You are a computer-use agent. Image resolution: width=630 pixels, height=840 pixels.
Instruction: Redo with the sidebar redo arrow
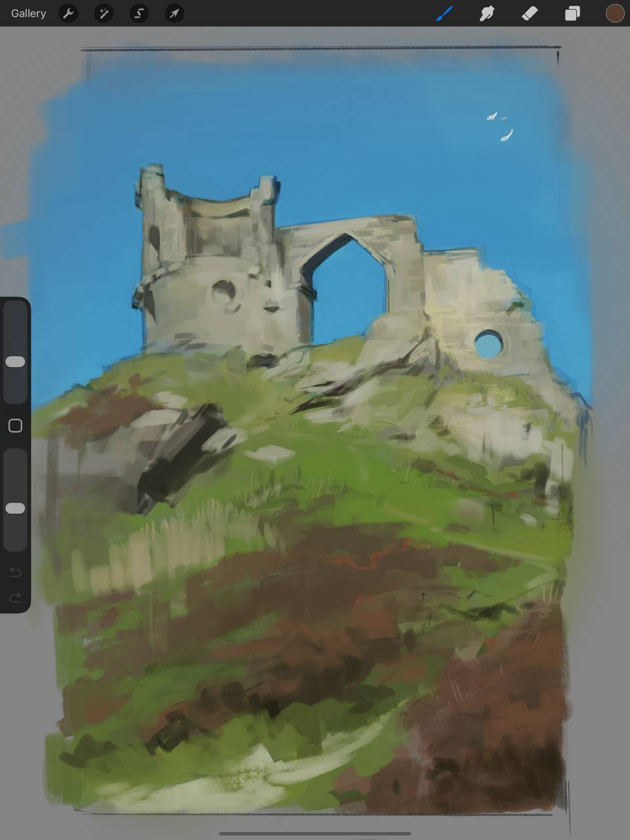15,597
